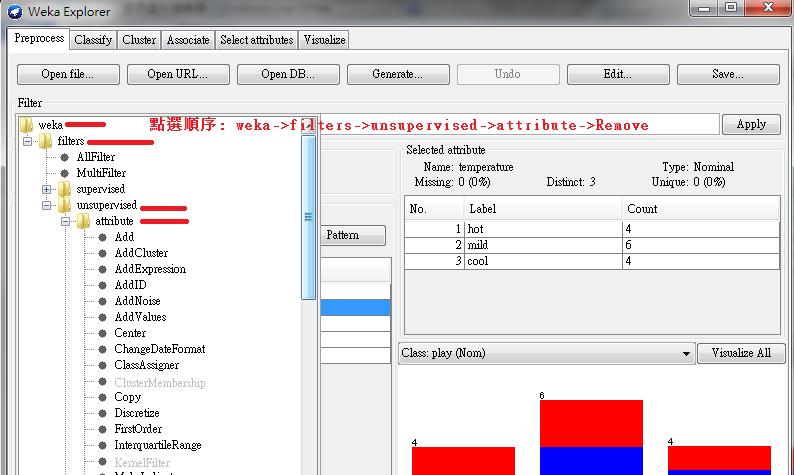Switch to the Visualize tab

(x=325, y=40)
